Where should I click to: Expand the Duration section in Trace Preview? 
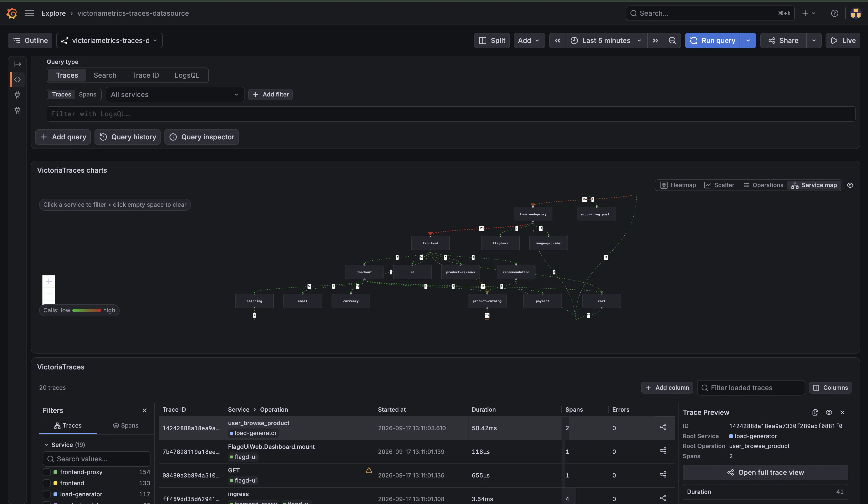click(x=765, y=492)
